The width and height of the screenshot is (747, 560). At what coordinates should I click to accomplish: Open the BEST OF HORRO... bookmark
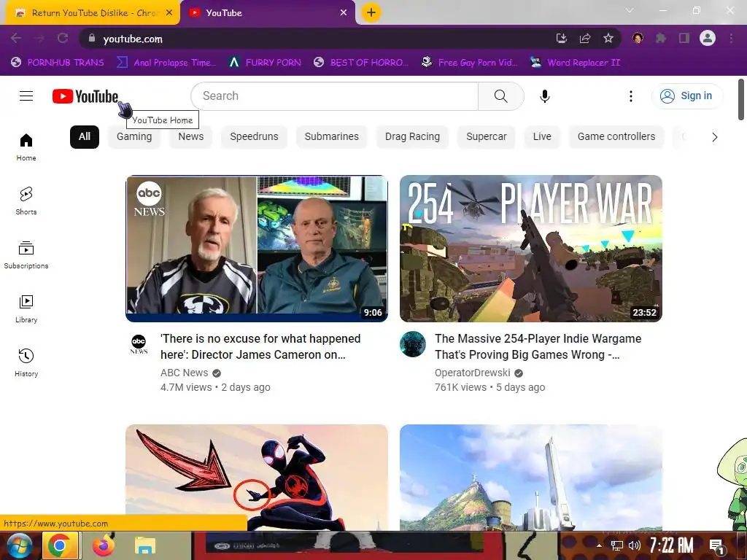tap(362, 63)
